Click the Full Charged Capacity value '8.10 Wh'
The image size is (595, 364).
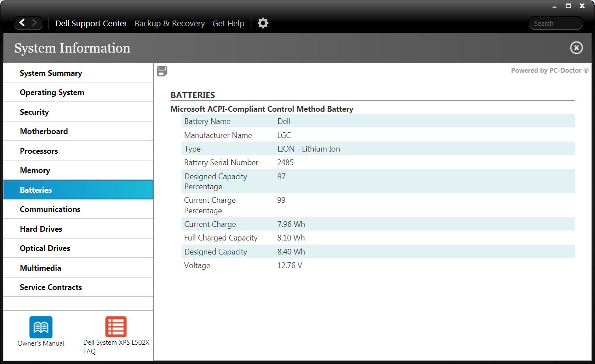[291, 238]
